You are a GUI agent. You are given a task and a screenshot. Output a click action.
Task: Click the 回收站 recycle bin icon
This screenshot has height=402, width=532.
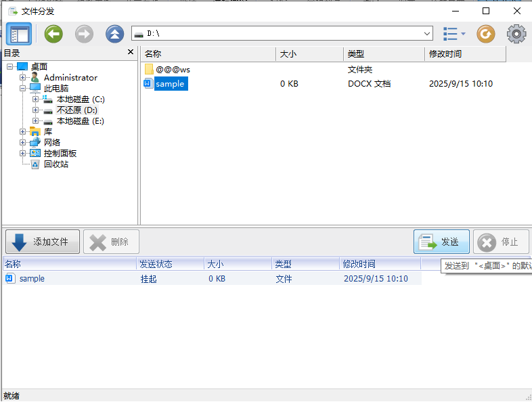(35, 164)
